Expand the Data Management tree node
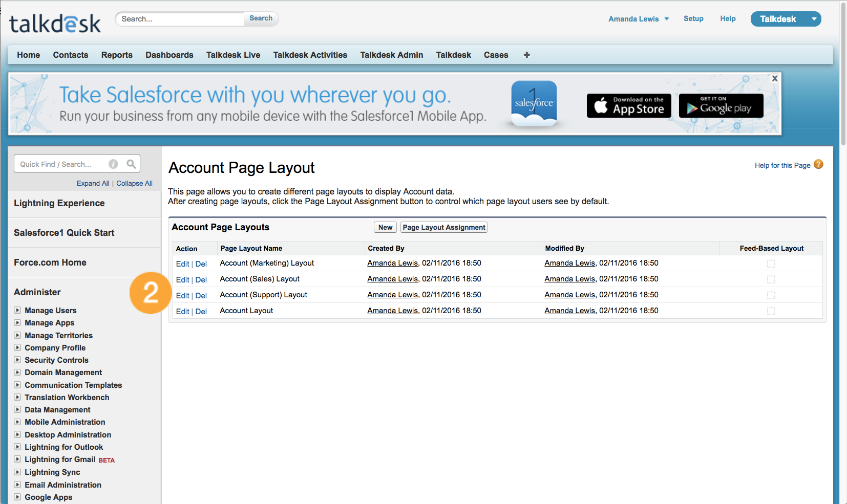The height and width of the screenshot is (504, 847). click(x=17, y=409)
